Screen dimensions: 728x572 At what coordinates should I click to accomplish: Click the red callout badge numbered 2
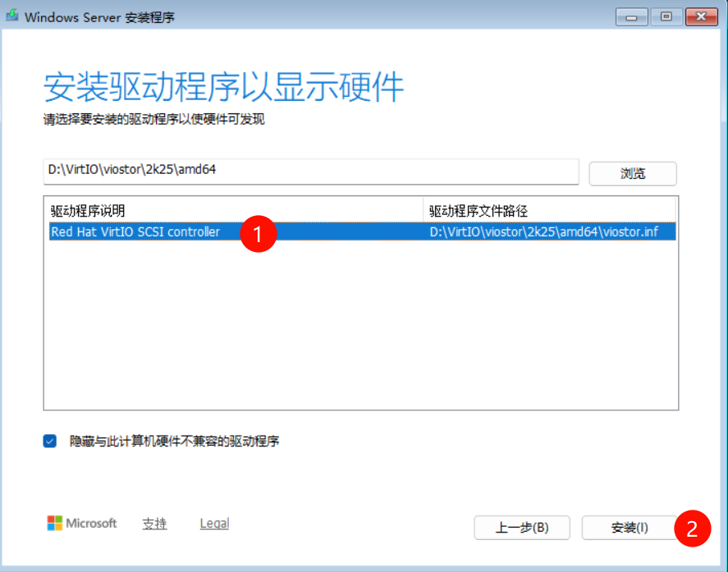(694, 529)
